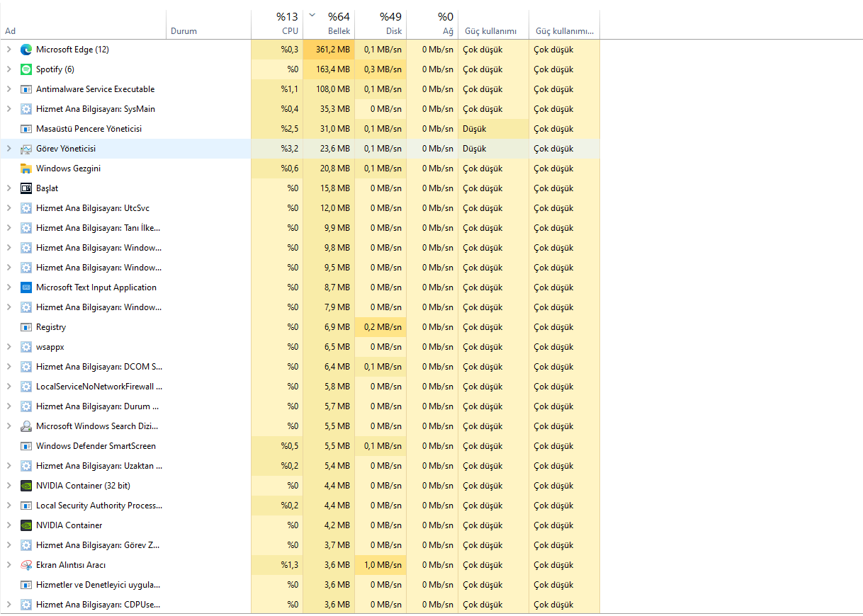This screenshot has width=863, height=616.
Task: Select the service host row using 7,9 MB
Action: (x=300, y=307)
